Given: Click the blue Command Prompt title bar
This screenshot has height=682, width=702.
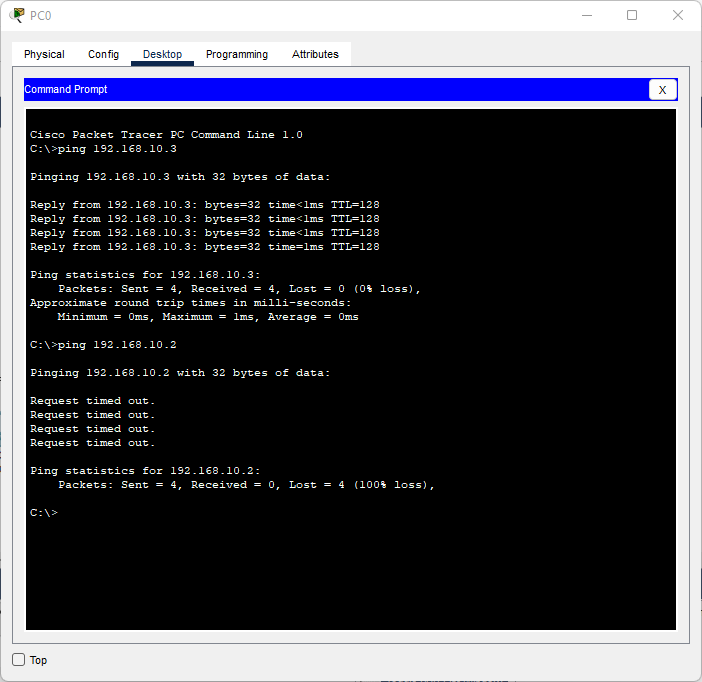Looking at the screenshot, I should pos(330,90).
